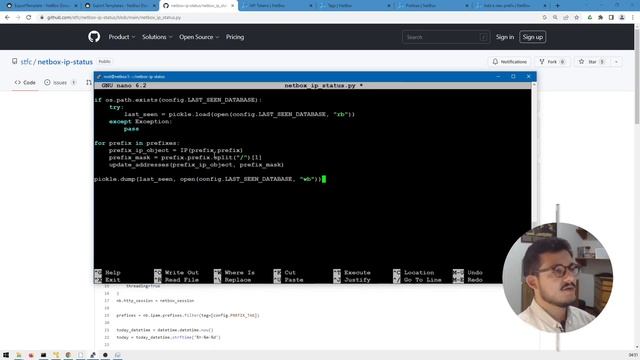
Task: Click code line 19 prefixes filter text
Action: tap(188, 316)
